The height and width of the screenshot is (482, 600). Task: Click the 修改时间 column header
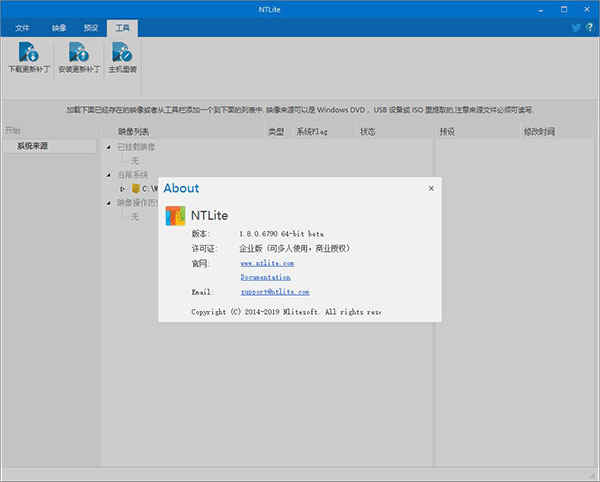[x=539, y=132]
